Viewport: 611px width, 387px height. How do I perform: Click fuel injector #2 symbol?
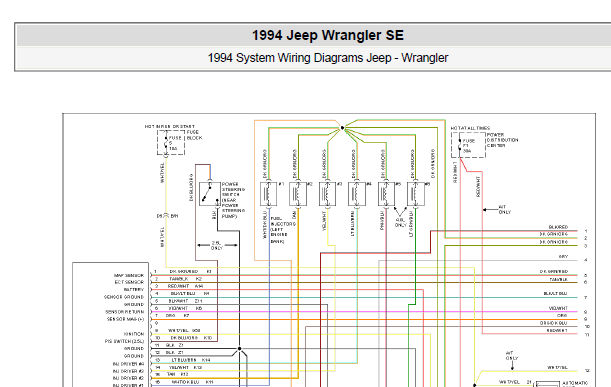[x=298, y=194]
